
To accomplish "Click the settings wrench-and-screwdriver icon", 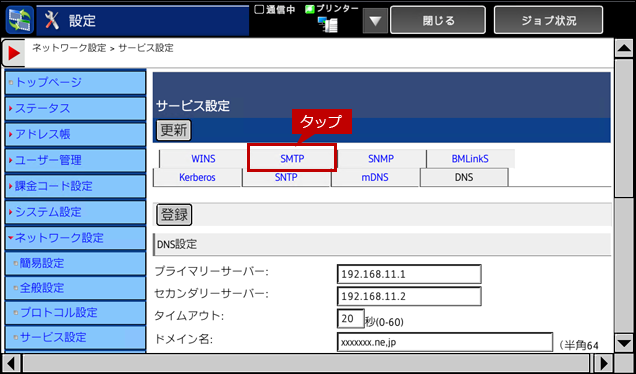I will [52, 20].
